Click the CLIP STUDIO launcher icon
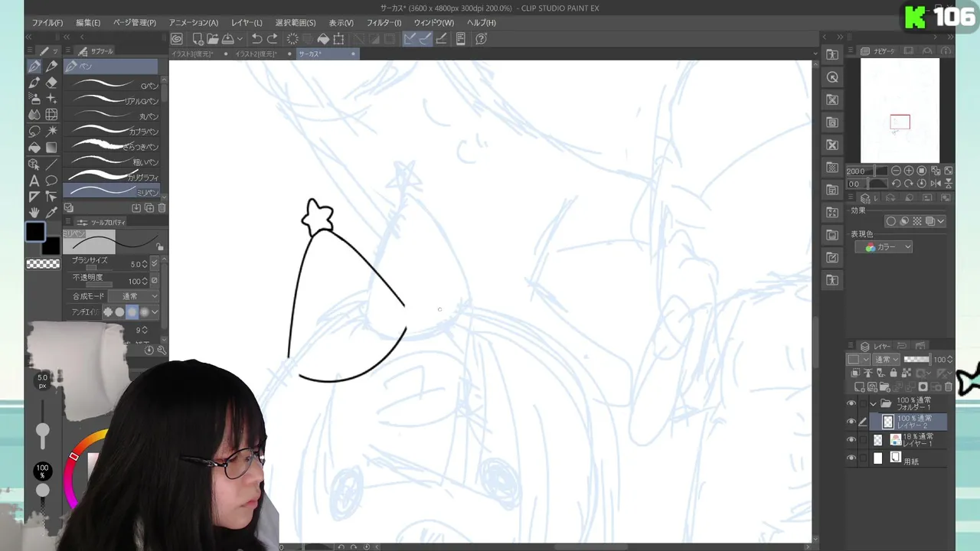 tap(177, 38)
